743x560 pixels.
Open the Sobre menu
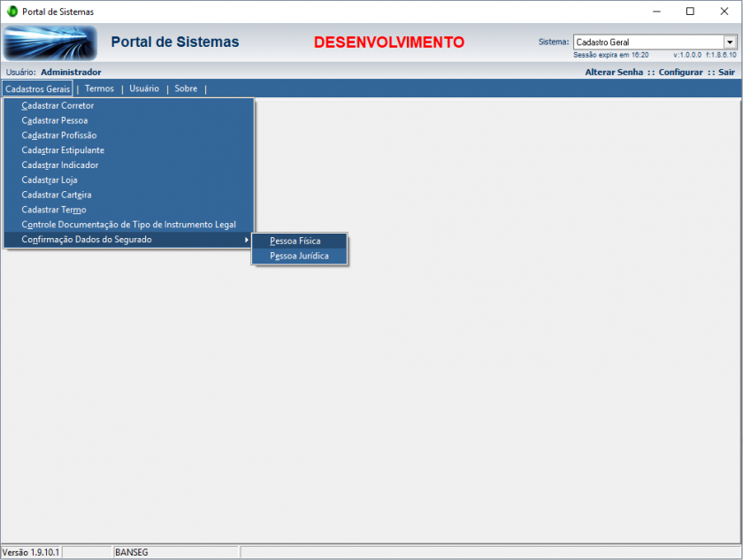186,88
